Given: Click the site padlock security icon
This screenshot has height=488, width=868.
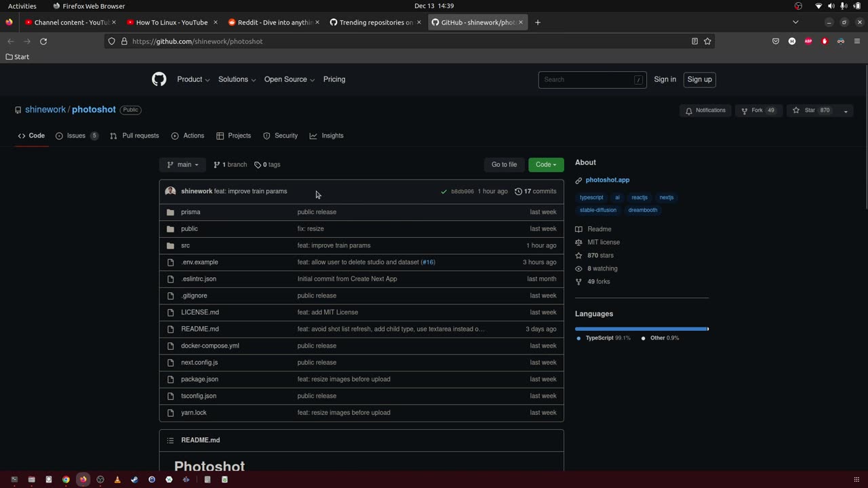Looking at the screenshot, I should click(x=124, y=41).
